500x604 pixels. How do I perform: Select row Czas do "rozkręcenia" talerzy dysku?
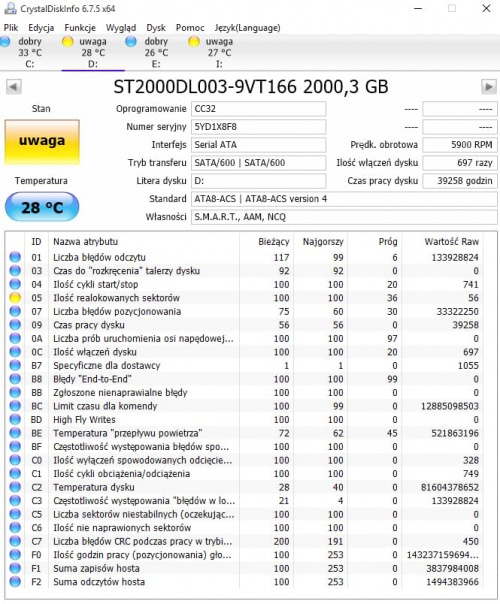click(x=245, y=271)
